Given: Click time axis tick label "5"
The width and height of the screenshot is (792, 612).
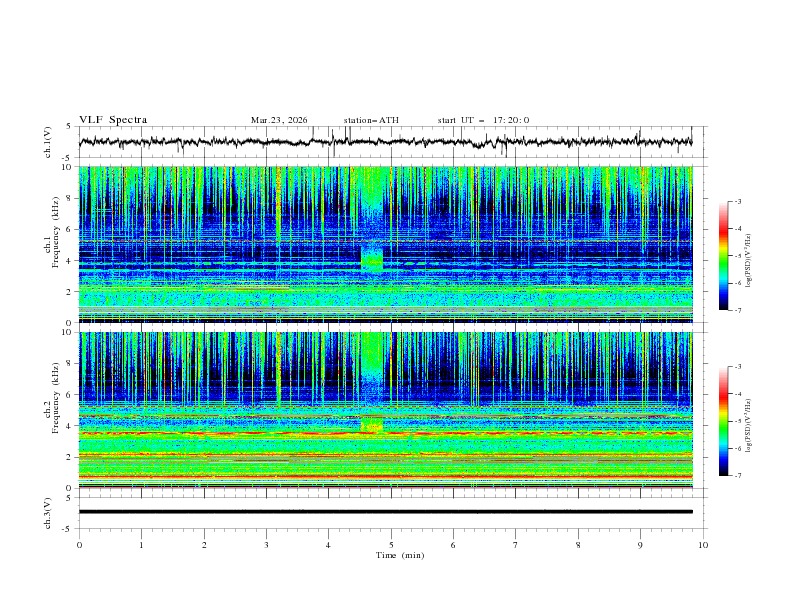Looking at the screenshot, I should tap(391, 545).
